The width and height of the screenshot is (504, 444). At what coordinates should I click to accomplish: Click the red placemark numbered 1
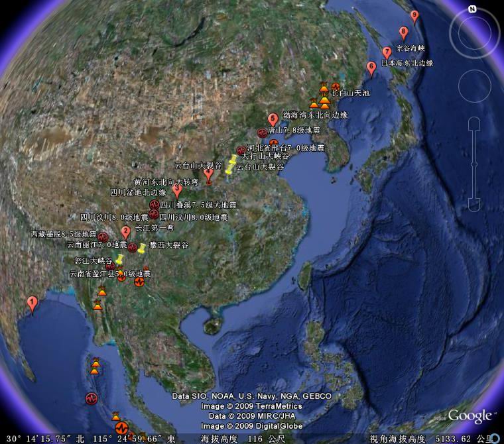tap(32, 303)
